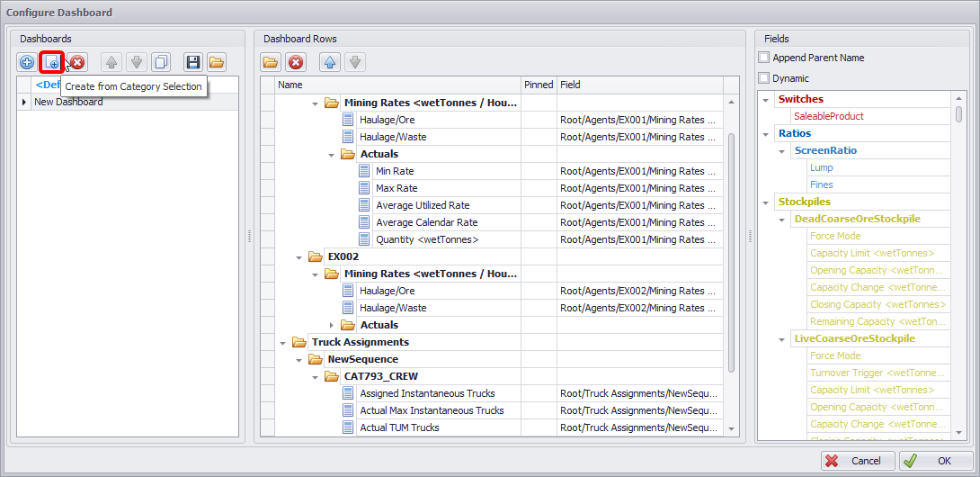Collapse the EX002 folder node
Image resolution: width=980 pixels, height=477 pixels.
(x=298, y=256)
